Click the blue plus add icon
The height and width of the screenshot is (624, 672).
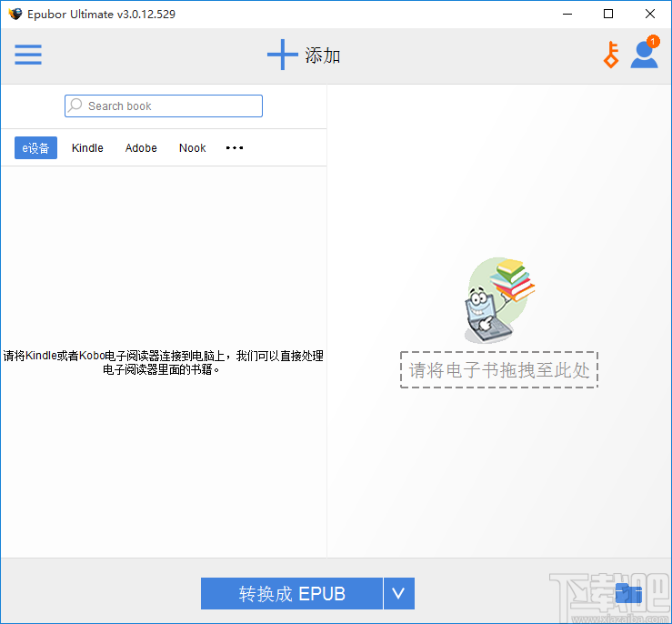click(x=283, y=55)
